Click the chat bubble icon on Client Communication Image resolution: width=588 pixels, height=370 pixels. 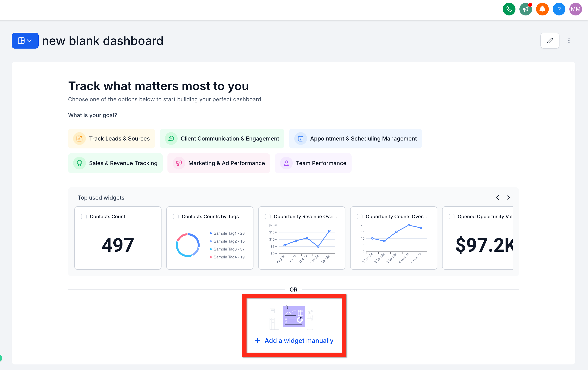pyautogui.click(x=171, y=139)
